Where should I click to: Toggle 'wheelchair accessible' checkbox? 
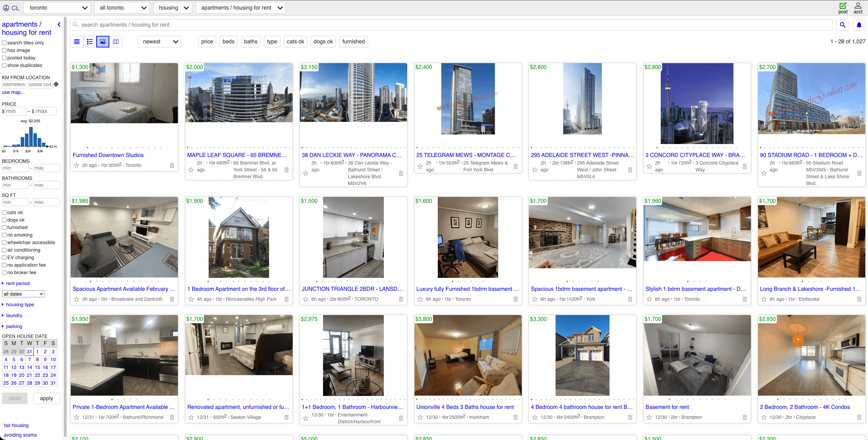click(4, 243)
